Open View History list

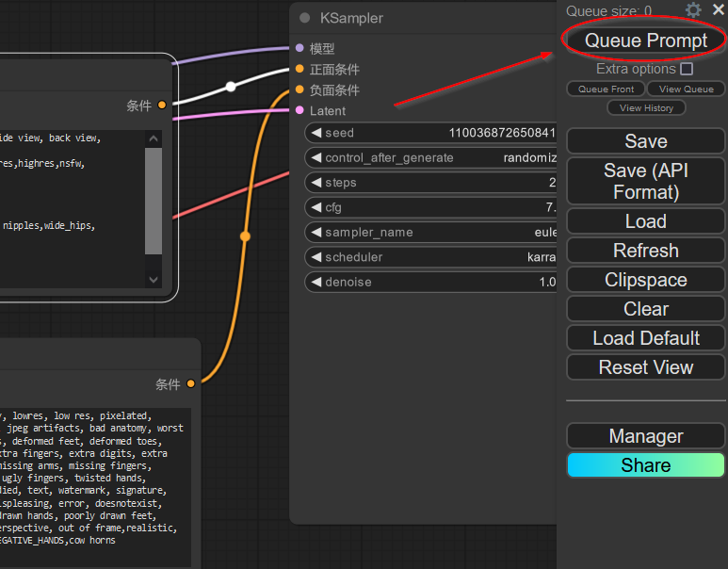tap(646, 107)
